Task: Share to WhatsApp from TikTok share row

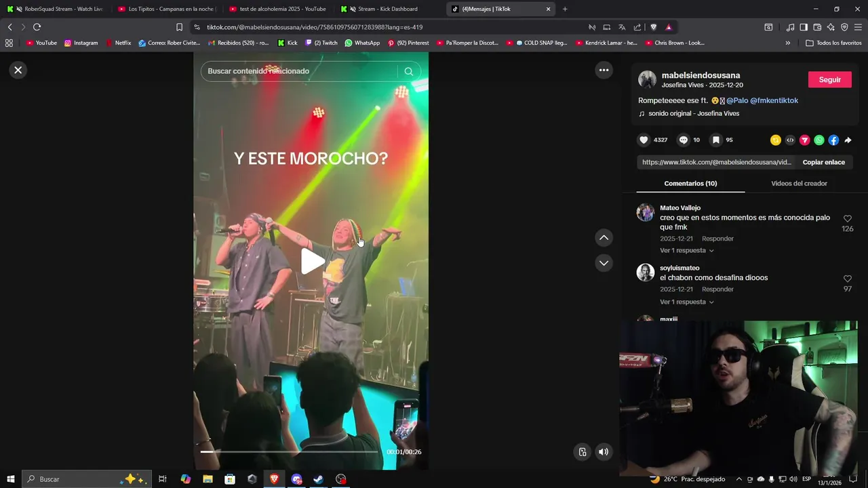Action: 819,140
